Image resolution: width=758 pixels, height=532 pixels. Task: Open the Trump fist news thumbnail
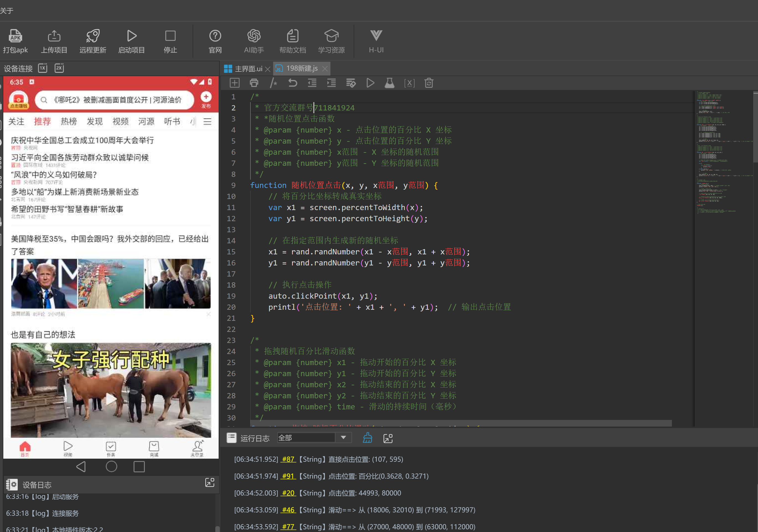44,284
